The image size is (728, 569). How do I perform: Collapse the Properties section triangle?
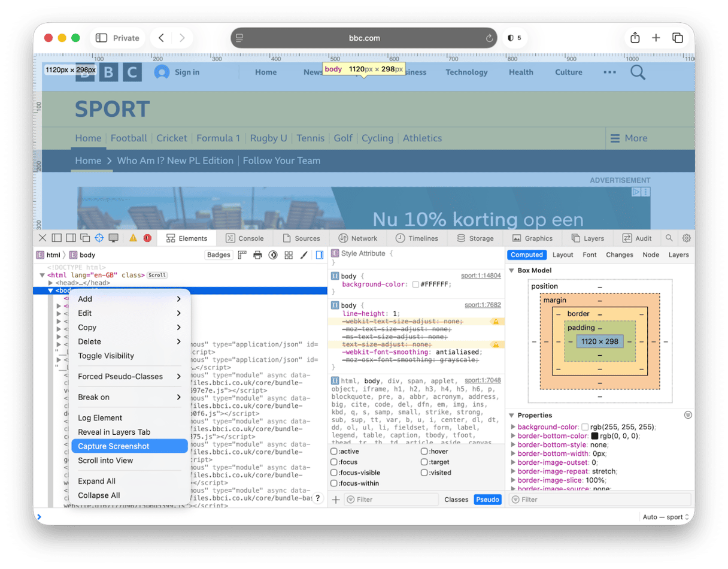pyautogui.click(x=512, y=415)
